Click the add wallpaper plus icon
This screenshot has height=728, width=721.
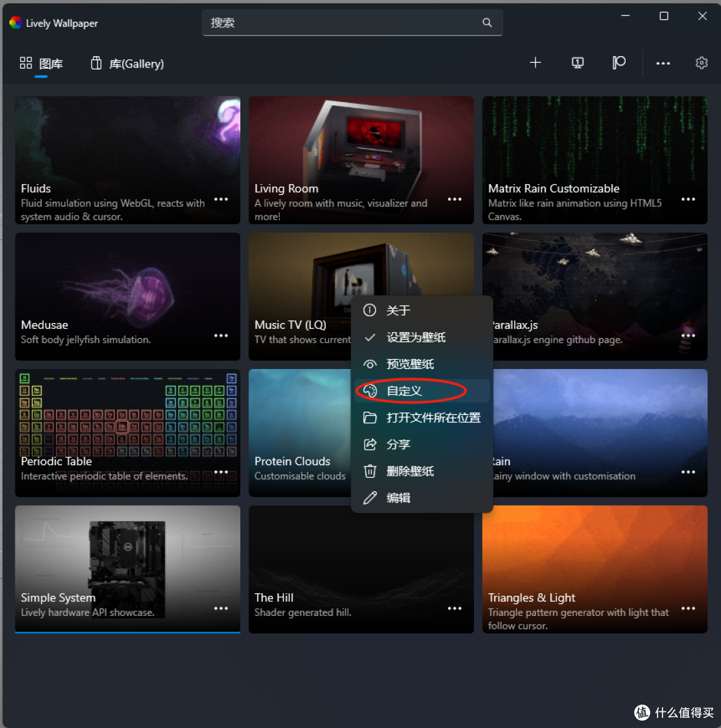tap(535, 63)
